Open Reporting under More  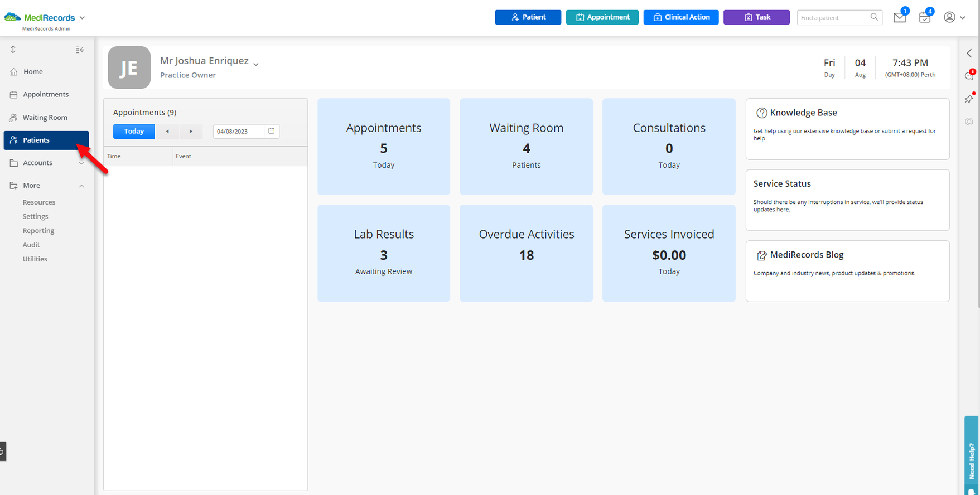click(x=38, y=231)
